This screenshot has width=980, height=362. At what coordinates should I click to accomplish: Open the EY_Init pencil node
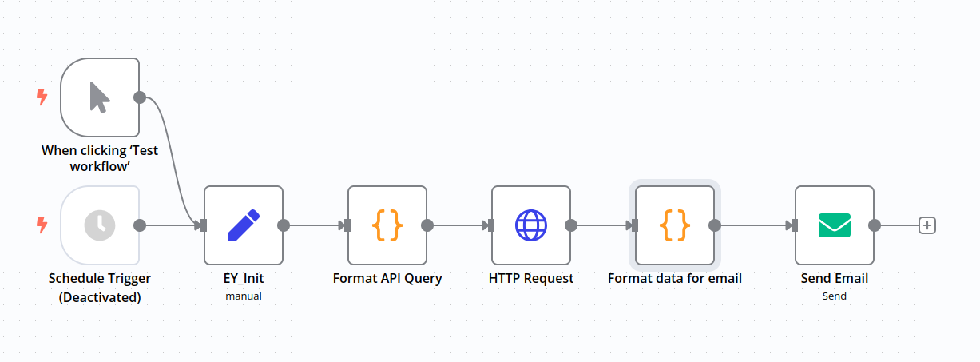[x=244, y=225]
